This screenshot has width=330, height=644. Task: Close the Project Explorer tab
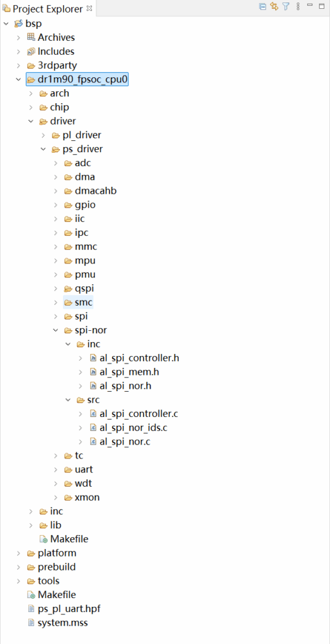pos(89,8)
